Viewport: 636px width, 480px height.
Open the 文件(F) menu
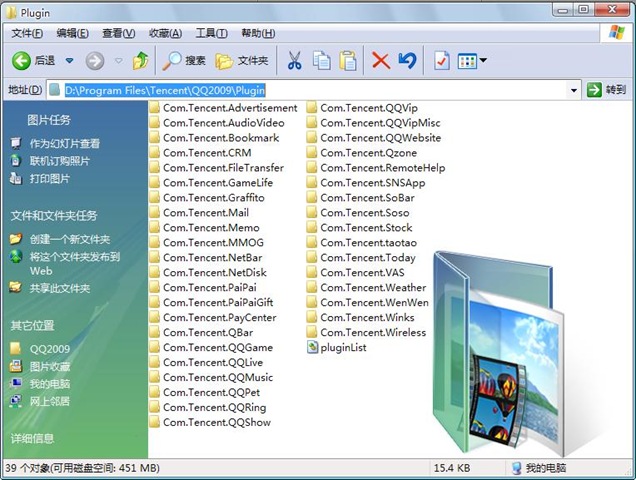27,33
